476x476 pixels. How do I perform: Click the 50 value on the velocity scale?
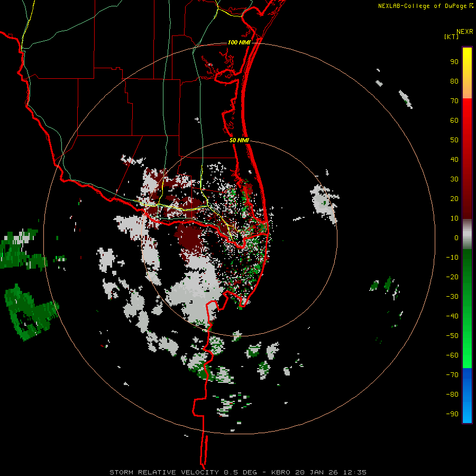(x=454, y=140)
